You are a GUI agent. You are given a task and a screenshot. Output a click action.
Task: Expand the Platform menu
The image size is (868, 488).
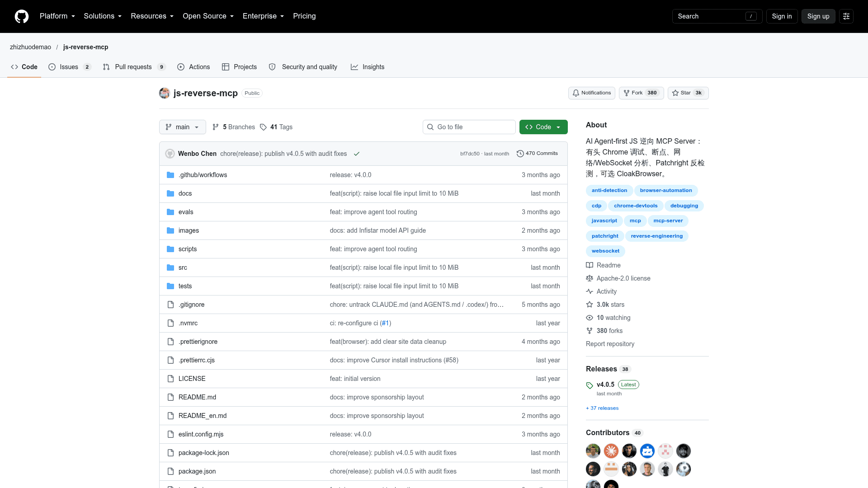click(x=57, y=16)
